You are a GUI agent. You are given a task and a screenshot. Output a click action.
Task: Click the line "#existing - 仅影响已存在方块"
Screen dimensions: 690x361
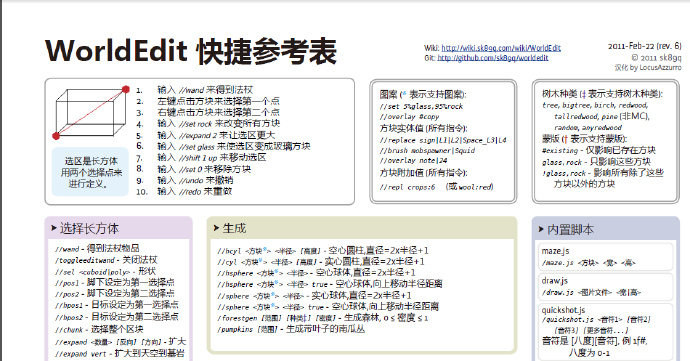click(x=599, y=150)
